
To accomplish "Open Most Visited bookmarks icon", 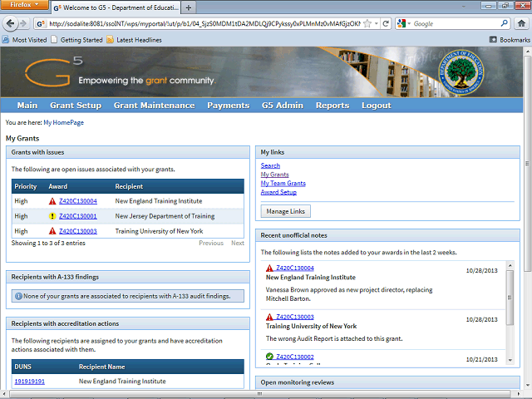I will coord(6,40).
